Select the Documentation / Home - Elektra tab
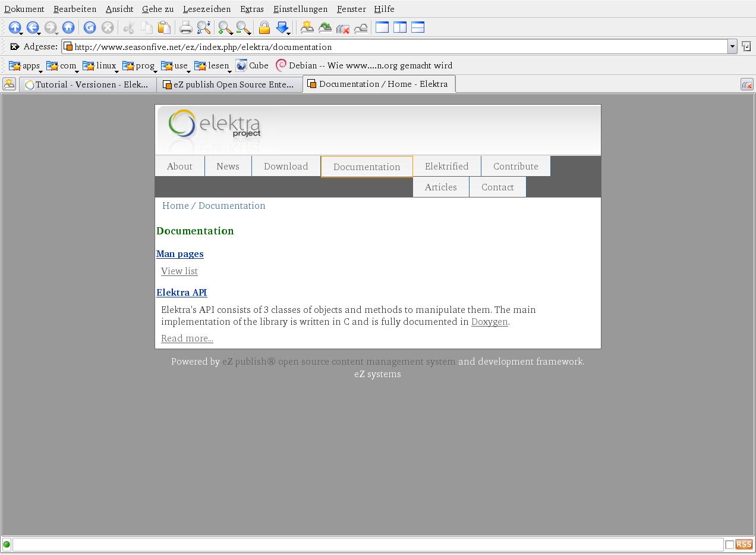 pos(379,84)
